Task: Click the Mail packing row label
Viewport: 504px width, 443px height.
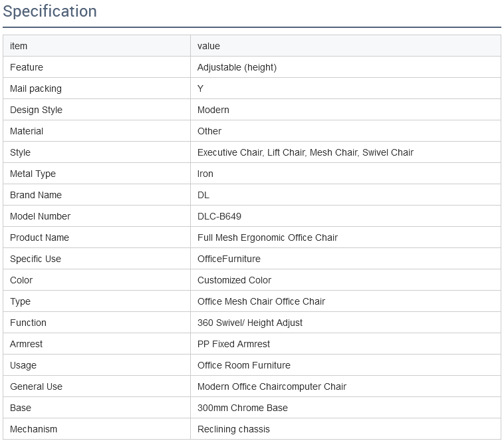Action: click(x=36, y=88)
